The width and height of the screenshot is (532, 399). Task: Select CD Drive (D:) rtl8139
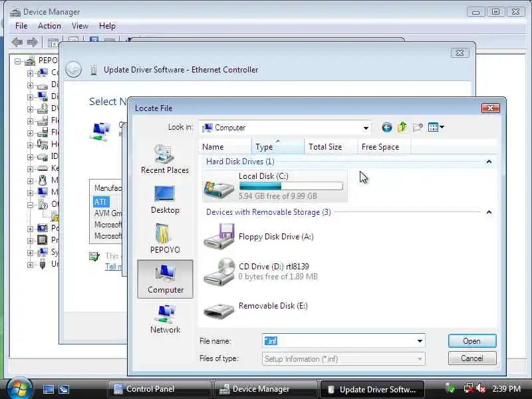click(x=261, y=271)
